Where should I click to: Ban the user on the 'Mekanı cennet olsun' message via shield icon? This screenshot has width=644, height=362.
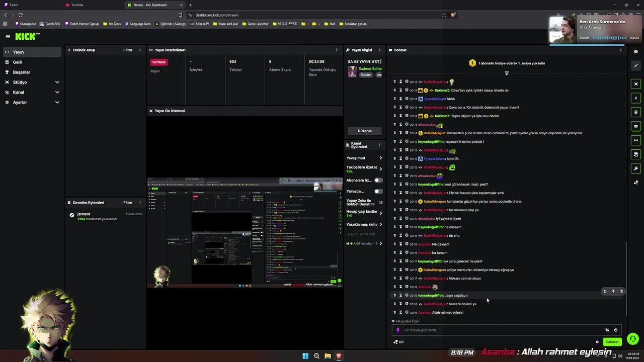tap(407, 278)
